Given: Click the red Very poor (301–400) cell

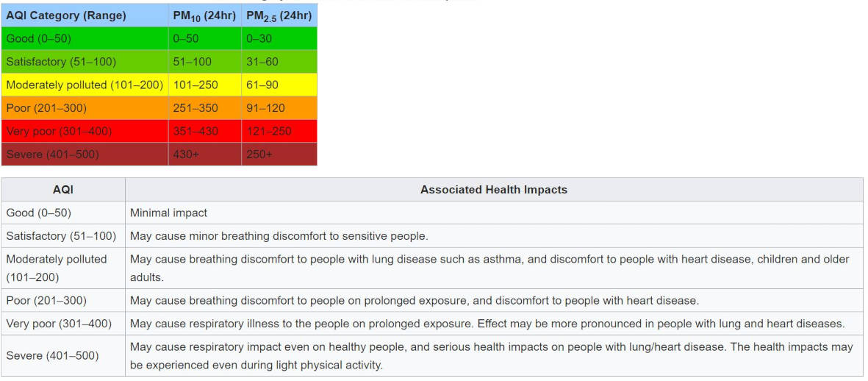Looking at the screenshot, I should coord(85,131).
